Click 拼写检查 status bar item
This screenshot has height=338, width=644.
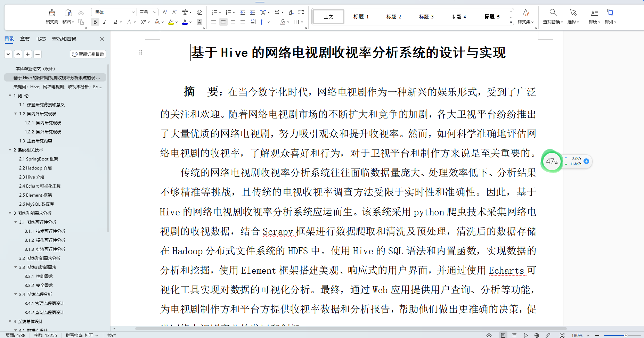tap(82, 335)
